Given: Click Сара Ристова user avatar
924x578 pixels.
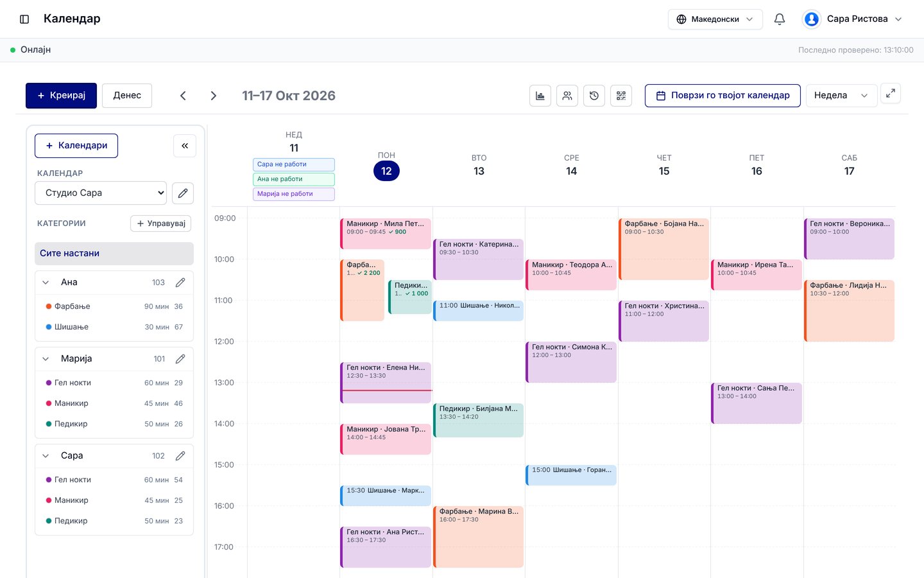Looking at the screenshot, I should click(812, 19).
